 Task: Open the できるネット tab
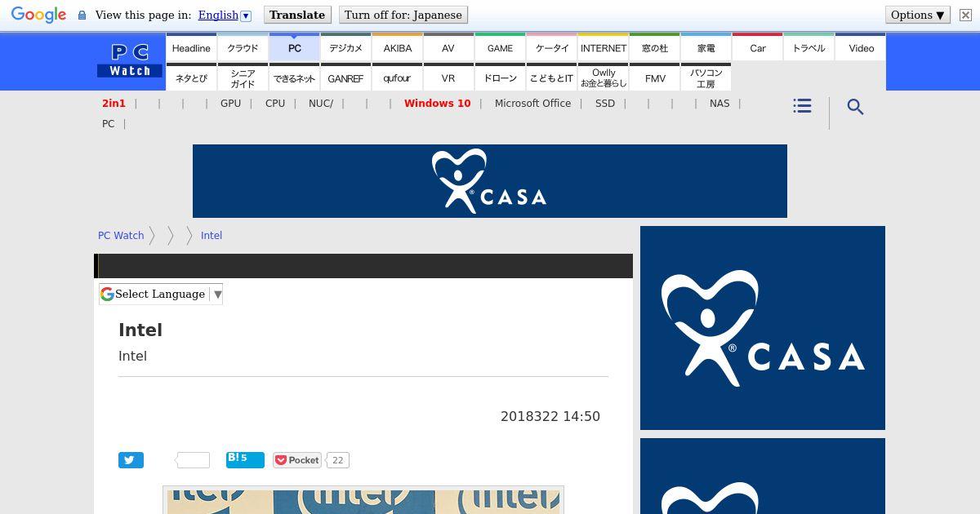coord(294,78)
